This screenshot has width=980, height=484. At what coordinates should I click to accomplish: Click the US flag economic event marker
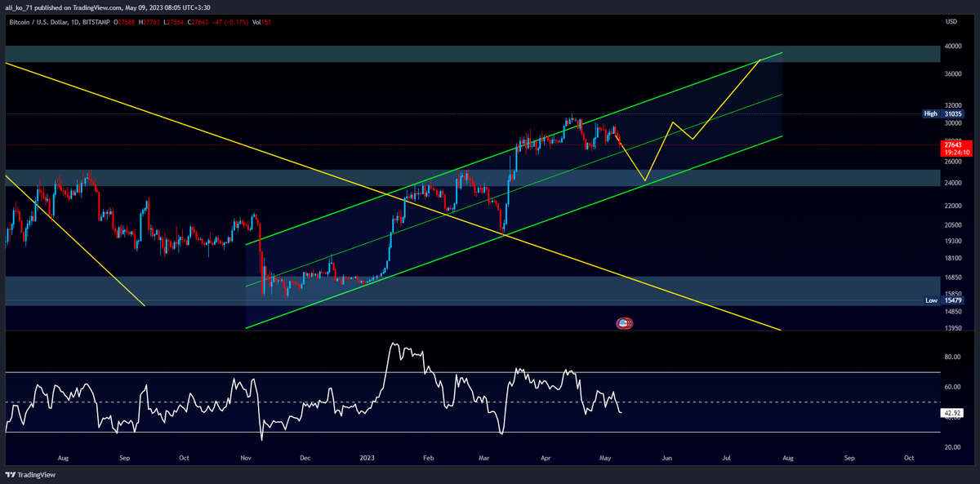pyautogui.click(x=625, y=323)
